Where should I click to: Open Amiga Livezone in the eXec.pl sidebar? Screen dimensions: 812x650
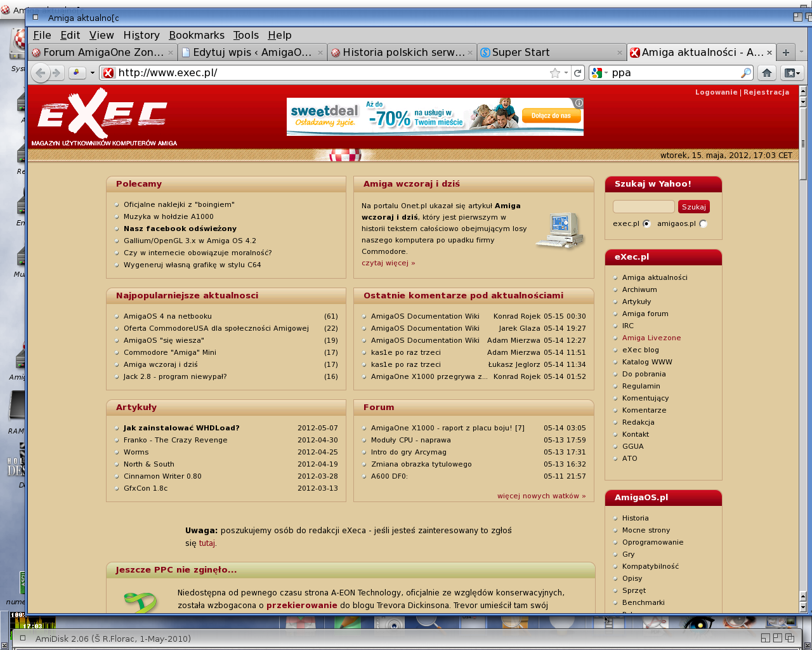point(652,338)
